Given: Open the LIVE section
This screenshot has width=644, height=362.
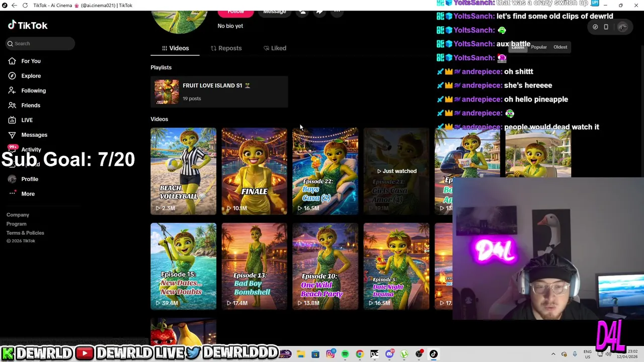Looking at the screenshot, I should 20,120.
